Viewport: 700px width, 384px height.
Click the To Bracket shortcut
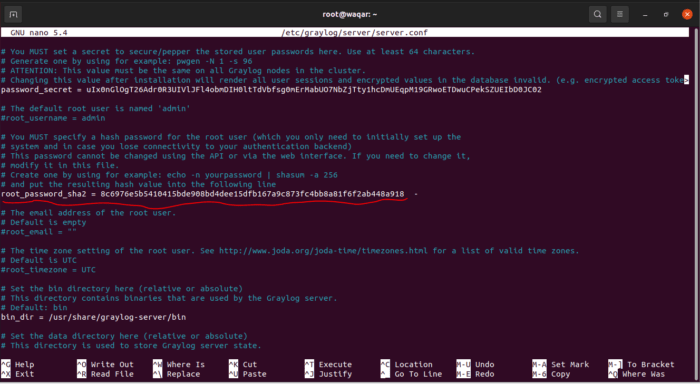click(642, 365)
